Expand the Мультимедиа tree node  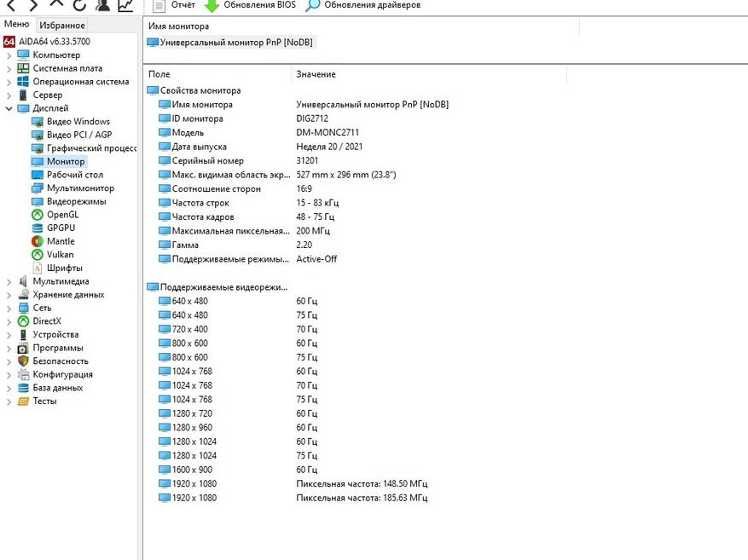tap(9, 281)
